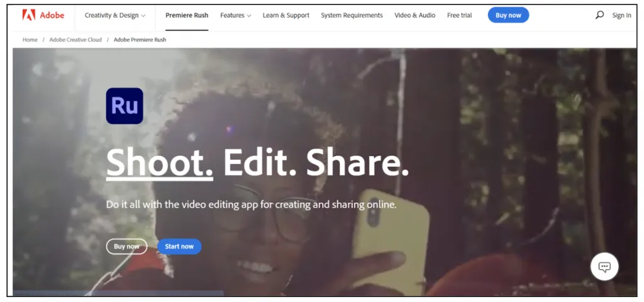Open Adobe Creative Cloud breadcrumb link
644x302 pixels.
point(76,40)
